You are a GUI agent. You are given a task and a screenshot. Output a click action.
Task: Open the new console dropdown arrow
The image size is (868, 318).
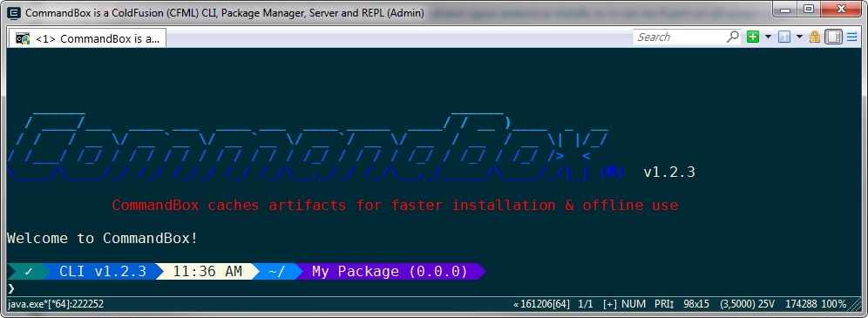click(x=768, y=37)
